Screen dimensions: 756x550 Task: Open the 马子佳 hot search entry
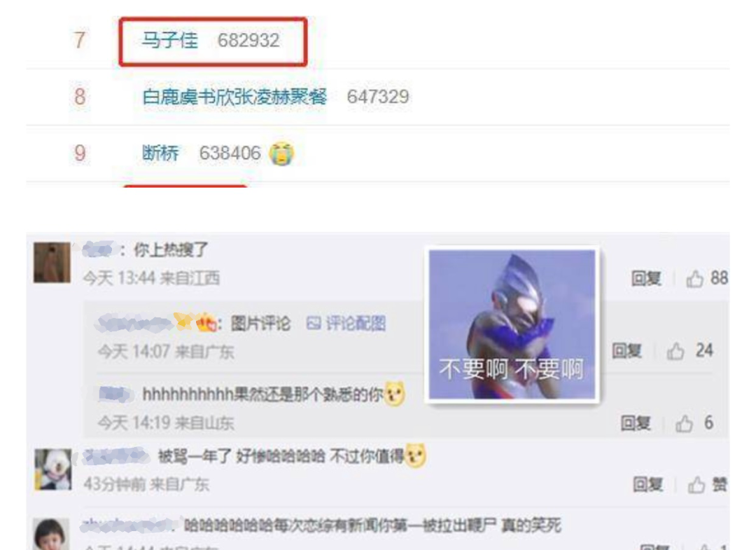point(169,41)
